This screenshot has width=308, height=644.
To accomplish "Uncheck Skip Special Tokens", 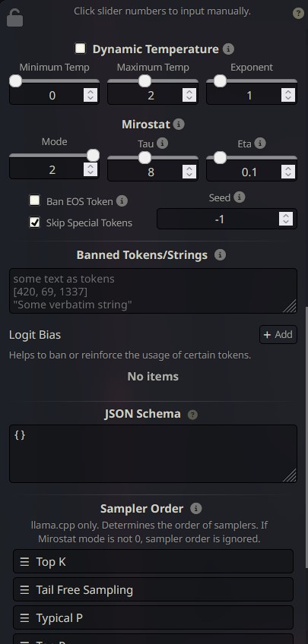I will (x=34, y=223).
